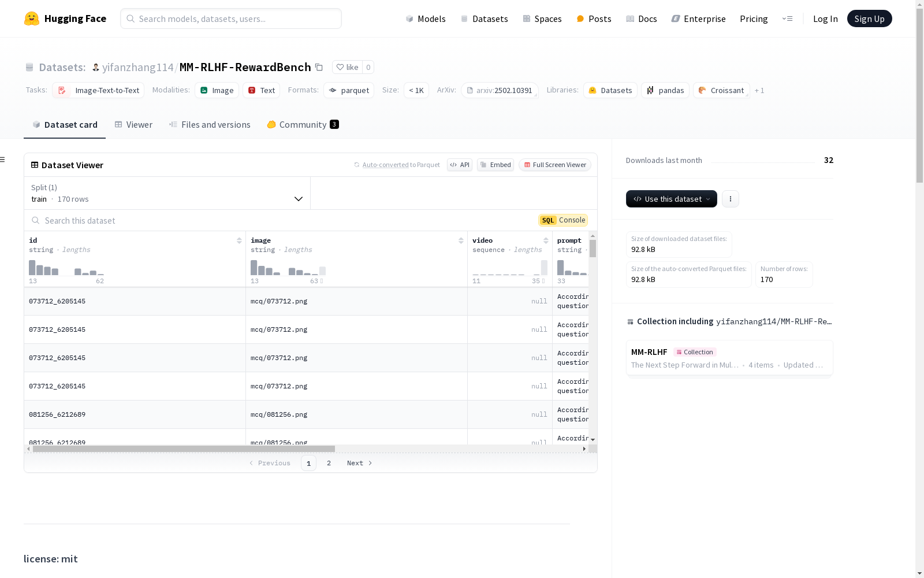Click the video lengths histogram
The width and height of the screenshot is (924, 578).
(x=510, y=268)
